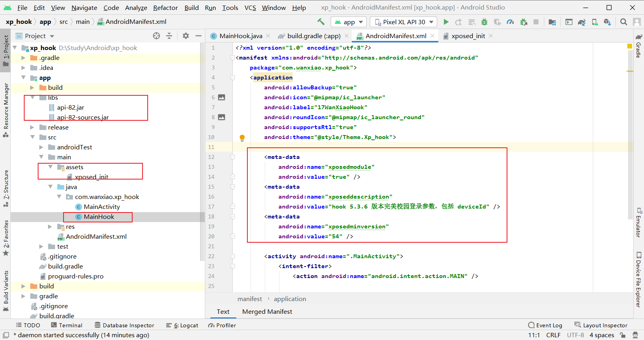Open the Profile app gauge icon
Viewport: 644px width, 340px height.
point(510,22)
